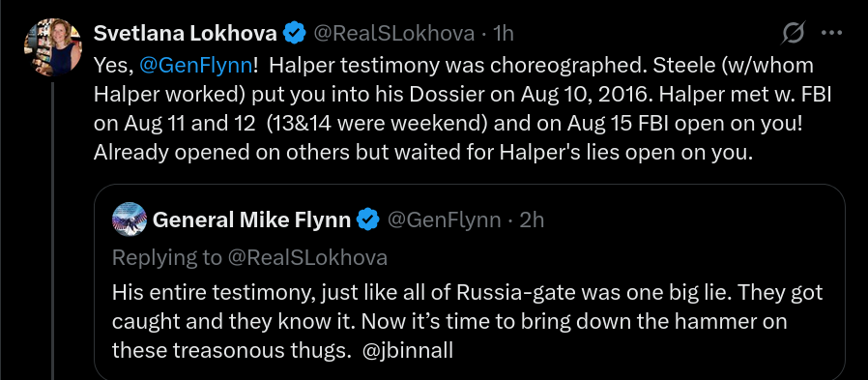Viewport: 868px width, 380px height.
Task: Open Svetlana Lokhova's profile photo
Action: click(x=52, y=47)
